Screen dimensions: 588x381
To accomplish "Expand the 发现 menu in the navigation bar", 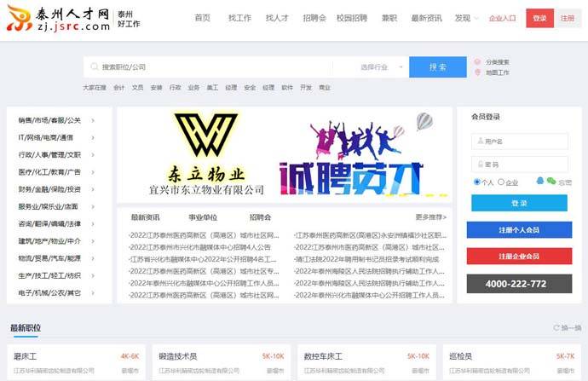I will click(x=466, y=18).
